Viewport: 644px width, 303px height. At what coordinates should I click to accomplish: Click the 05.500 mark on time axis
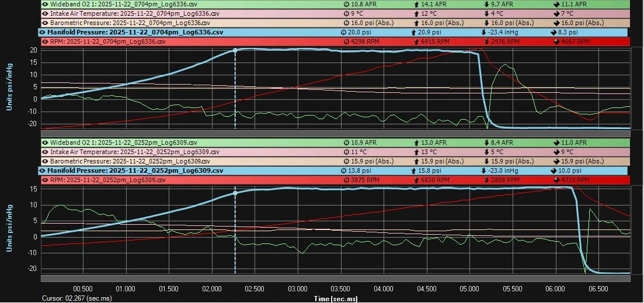[513, 288]
